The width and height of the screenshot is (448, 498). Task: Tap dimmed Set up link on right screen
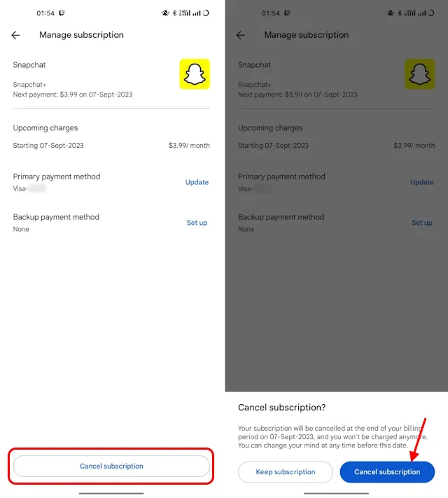click(x=422, y=223)
